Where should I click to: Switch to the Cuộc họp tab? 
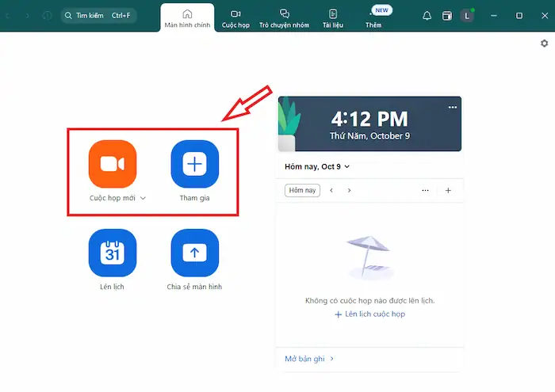click(235, 18)
